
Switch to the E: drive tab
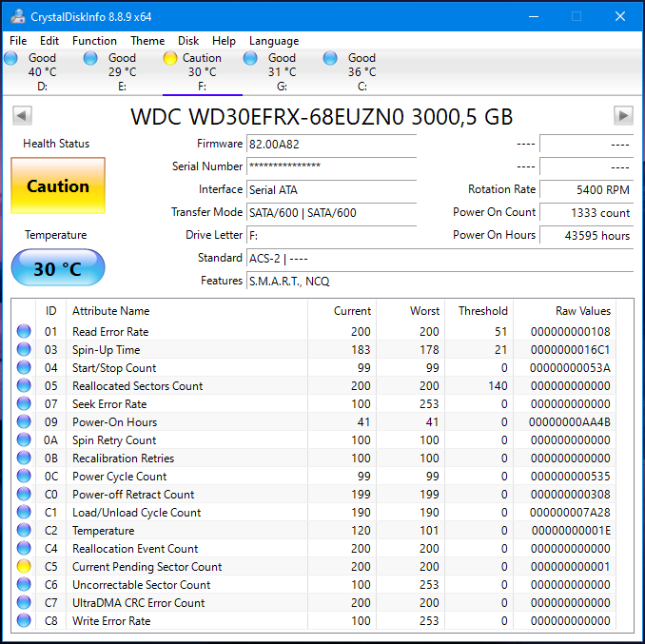[x=121, y=71]
